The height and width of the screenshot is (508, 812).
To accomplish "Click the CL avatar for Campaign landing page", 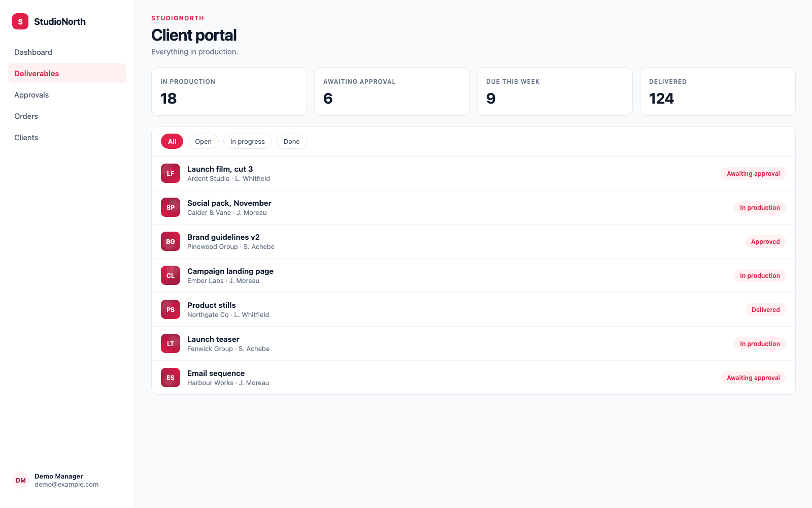I will click(x=171, y=275).
